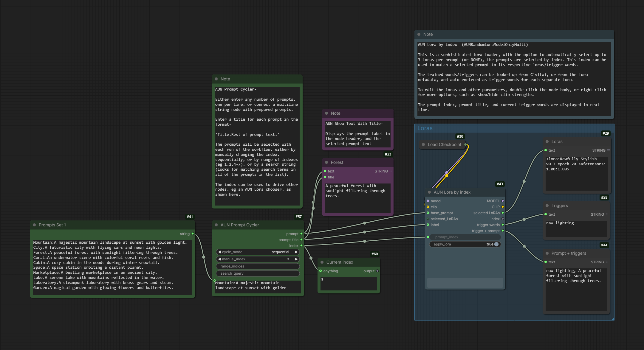Switch cycle_mode to next option with right arrow

click(x=296, y=252)
